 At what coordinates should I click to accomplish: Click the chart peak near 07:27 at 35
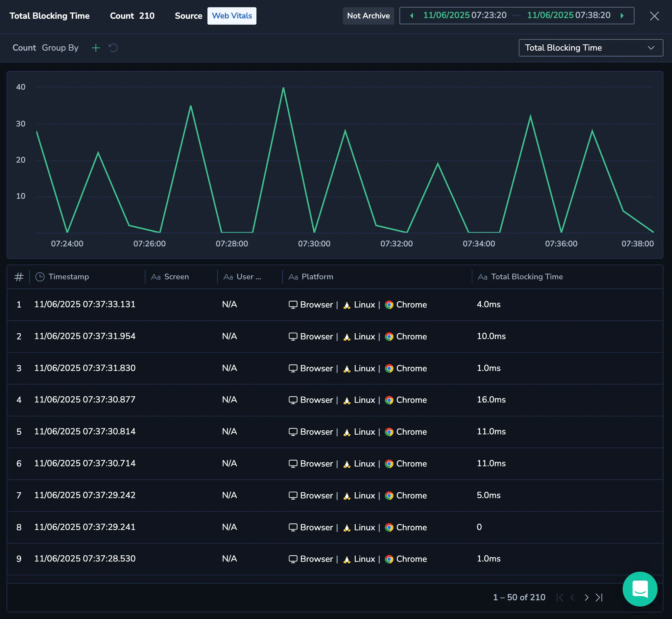(x=191, y=106)
